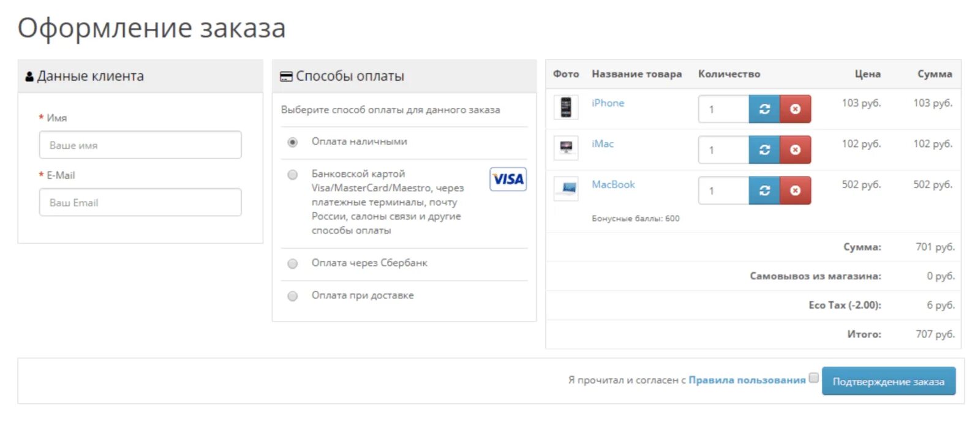Open the MacBook product link

(613, 184)
